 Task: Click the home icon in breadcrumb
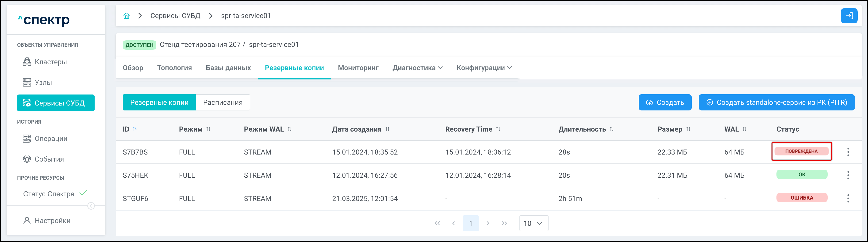(x=126, y=16)
